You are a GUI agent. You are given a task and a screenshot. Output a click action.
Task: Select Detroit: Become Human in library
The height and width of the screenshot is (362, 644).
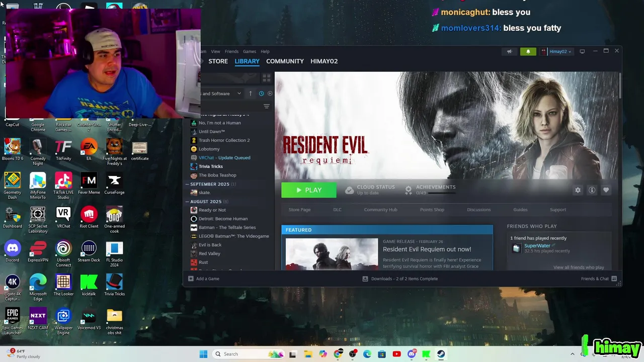click(x=223, y=219)
